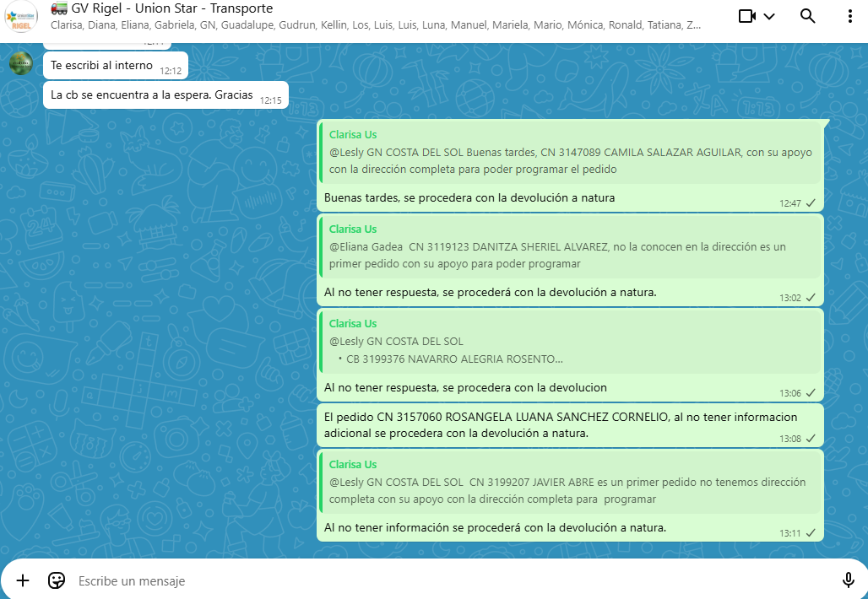Click sender avatar beside 'Te escribi al interno'

tap(21, 63)
